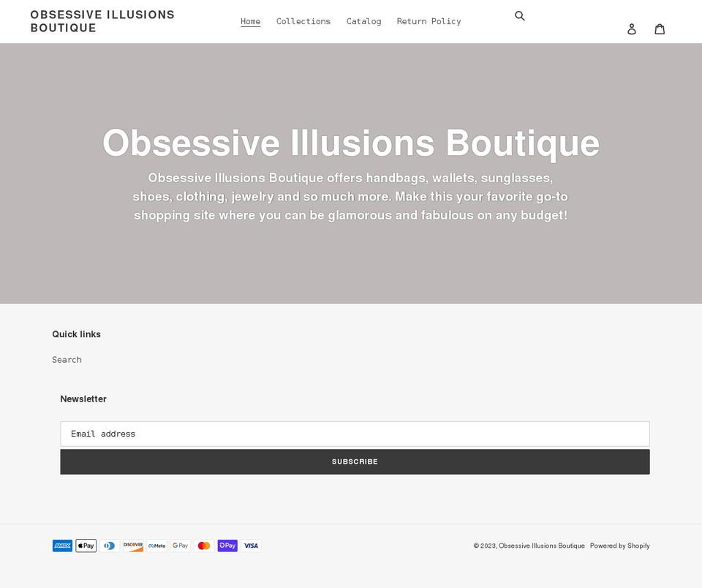The image size is (702, 588).
Task: Click the account login icon
Action: coord(632,29)
